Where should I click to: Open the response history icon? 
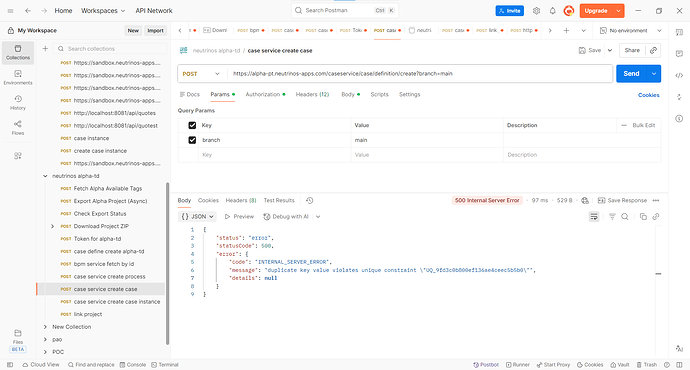point(309,200)
